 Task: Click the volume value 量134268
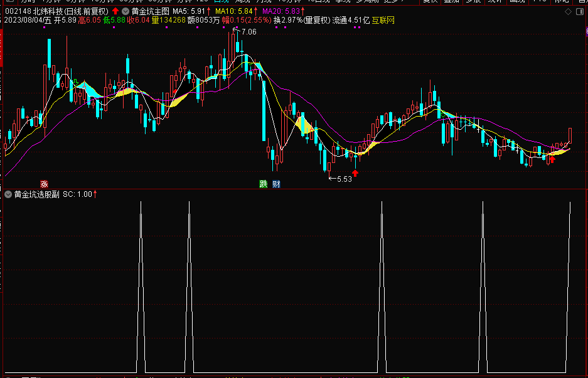point(169,20)
